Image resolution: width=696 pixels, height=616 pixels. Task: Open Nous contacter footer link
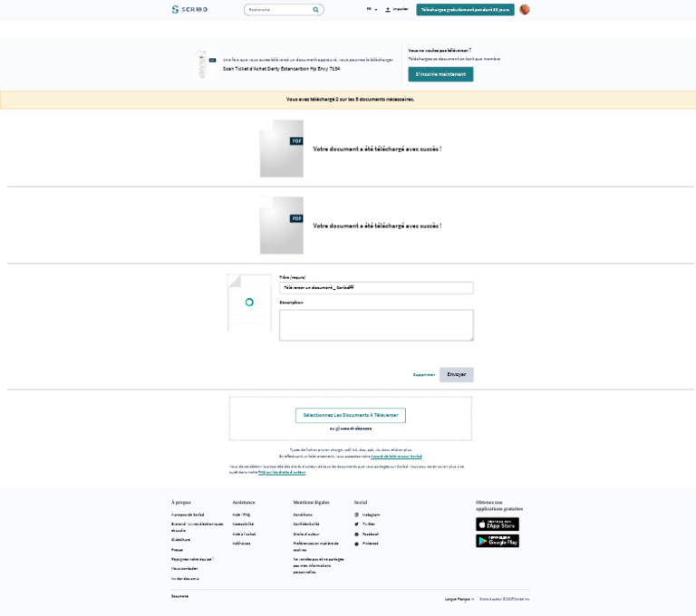click(185, 569)
